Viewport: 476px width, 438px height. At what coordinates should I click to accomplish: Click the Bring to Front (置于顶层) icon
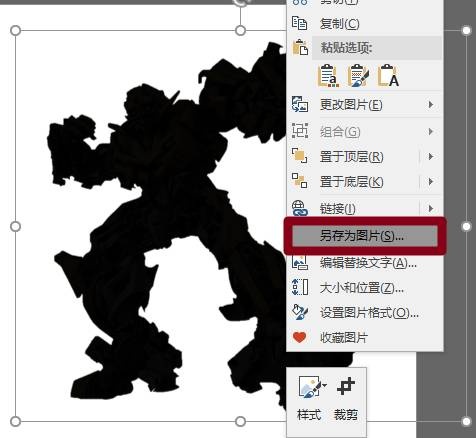pos(299,156)
